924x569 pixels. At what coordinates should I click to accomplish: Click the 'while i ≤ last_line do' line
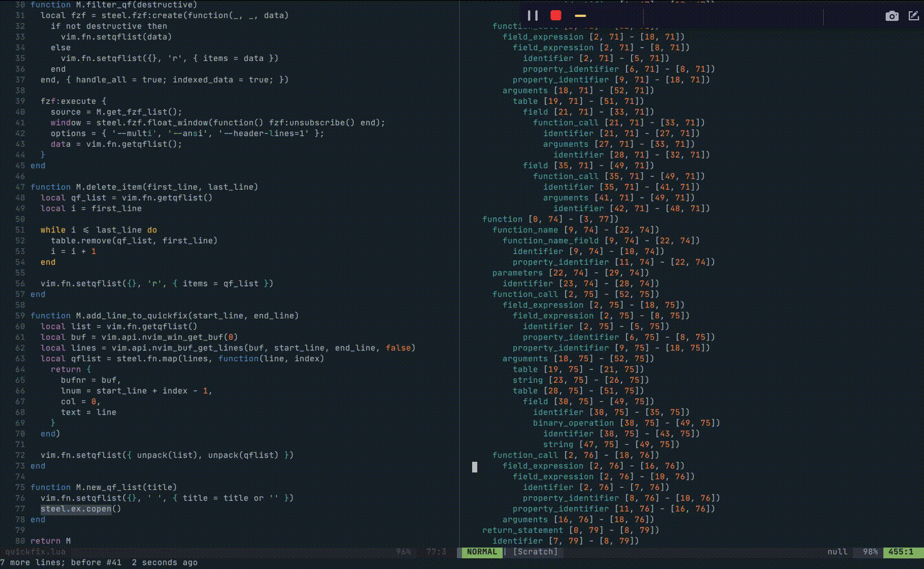click(99, 230)
